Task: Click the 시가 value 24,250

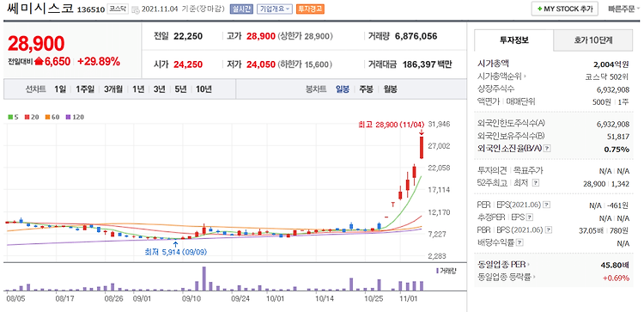Action: 188,64
